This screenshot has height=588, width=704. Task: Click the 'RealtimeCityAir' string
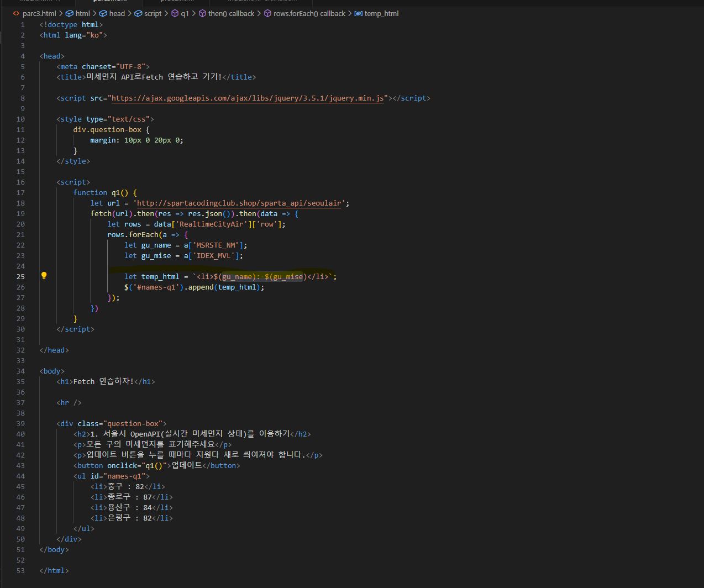click(212, 224)
